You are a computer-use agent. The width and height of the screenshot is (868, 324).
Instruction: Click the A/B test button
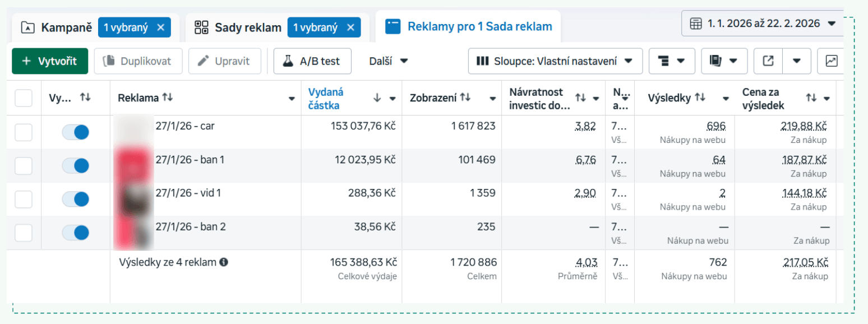coord(312,61)
